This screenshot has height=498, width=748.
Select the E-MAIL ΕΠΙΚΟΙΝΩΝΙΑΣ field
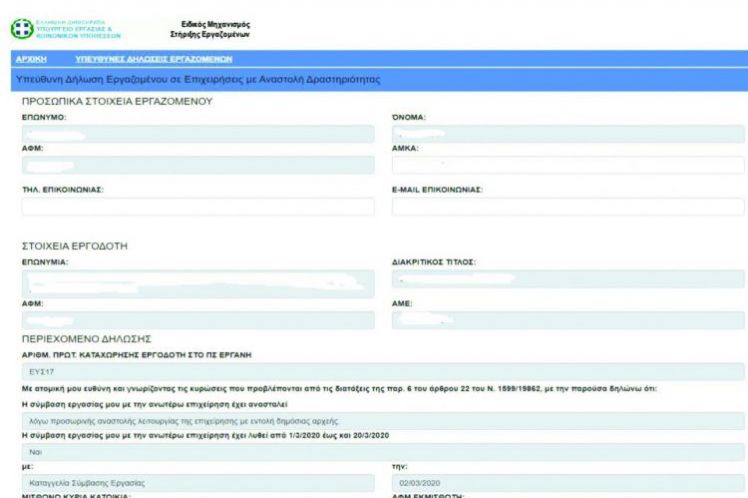(x=568, y=207)
